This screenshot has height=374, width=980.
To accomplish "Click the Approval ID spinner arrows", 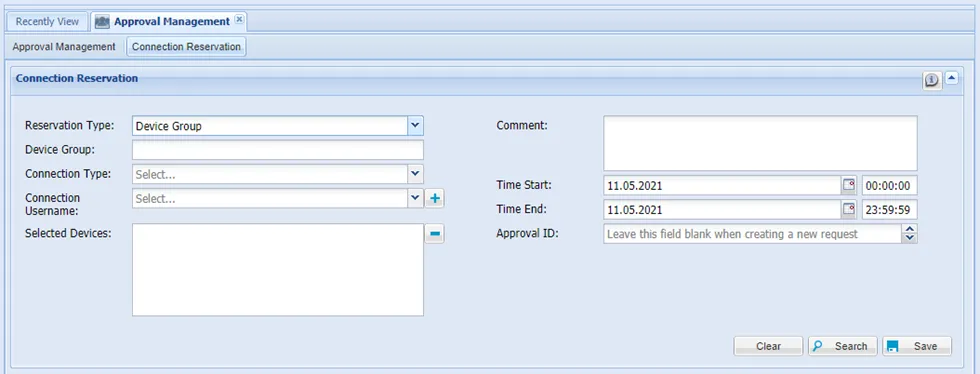I will click(x=910, y=234).
